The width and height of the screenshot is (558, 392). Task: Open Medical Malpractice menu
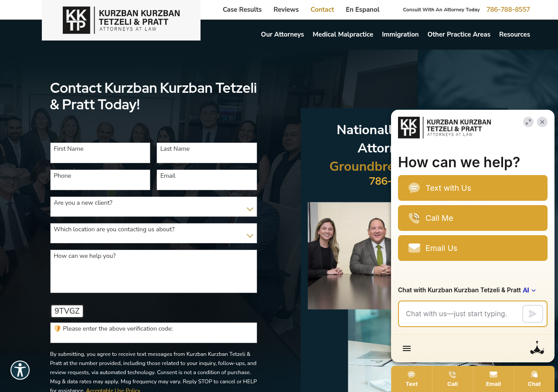click(343, 34)
